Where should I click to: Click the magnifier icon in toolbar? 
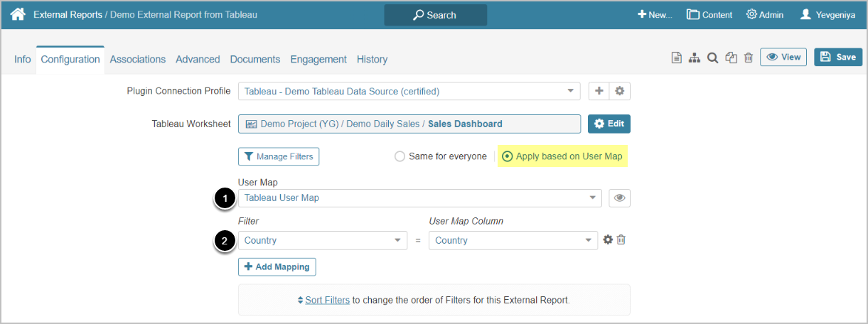(x=712, y=58)
